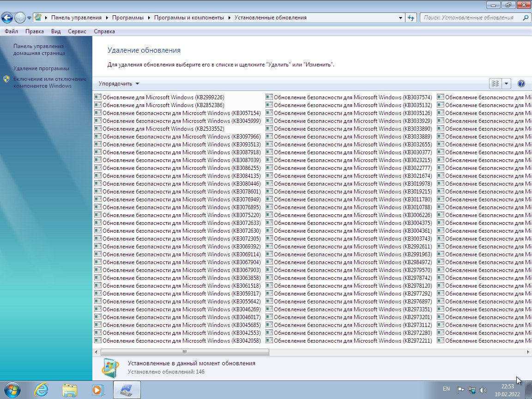
Task: Open view options dropdown arrow
Action: 506,84
